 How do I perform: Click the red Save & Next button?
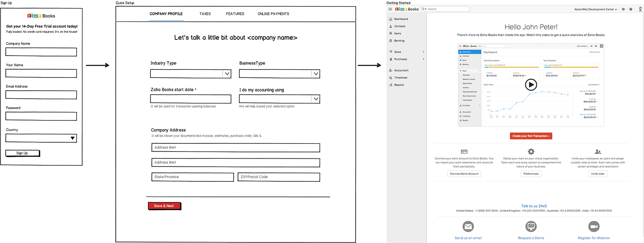(x=164, y=206)
